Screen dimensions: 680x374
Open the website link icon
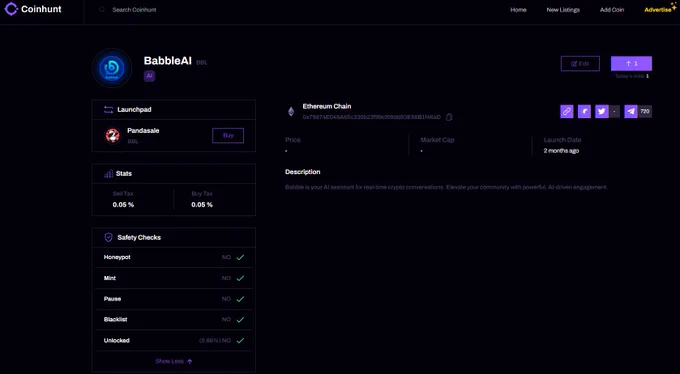coord(566,112)
